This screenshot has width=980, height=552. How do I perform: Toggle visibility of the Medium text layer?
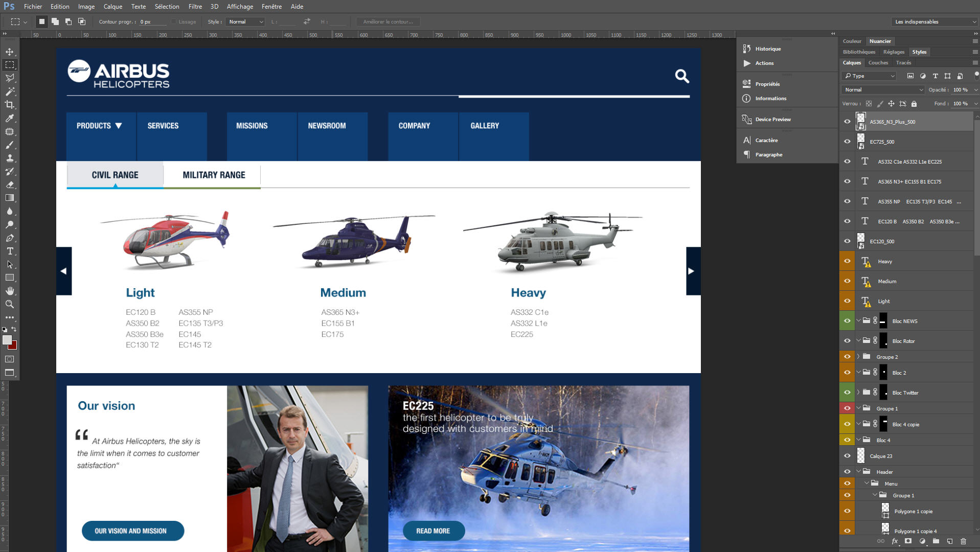pyautogui.click(x=847, y=281)
